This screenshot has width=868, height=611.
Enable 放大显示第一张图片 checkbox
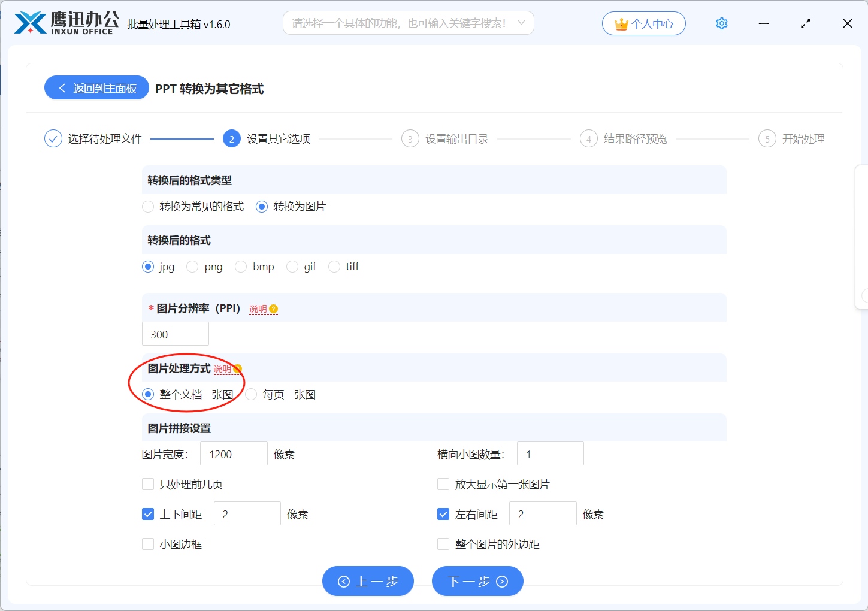(x=443, y=484)
